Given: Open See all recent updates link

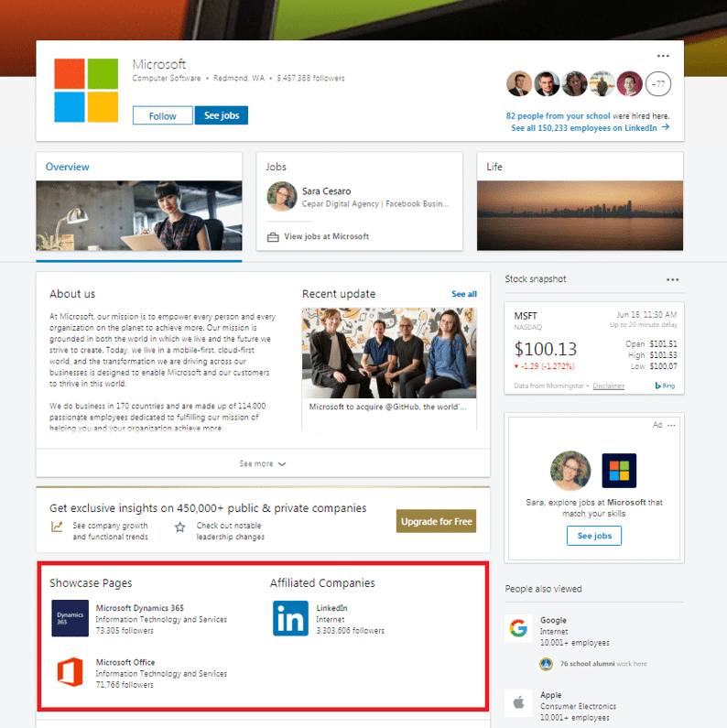Looking at the screenshot, I should click(464, 294).
